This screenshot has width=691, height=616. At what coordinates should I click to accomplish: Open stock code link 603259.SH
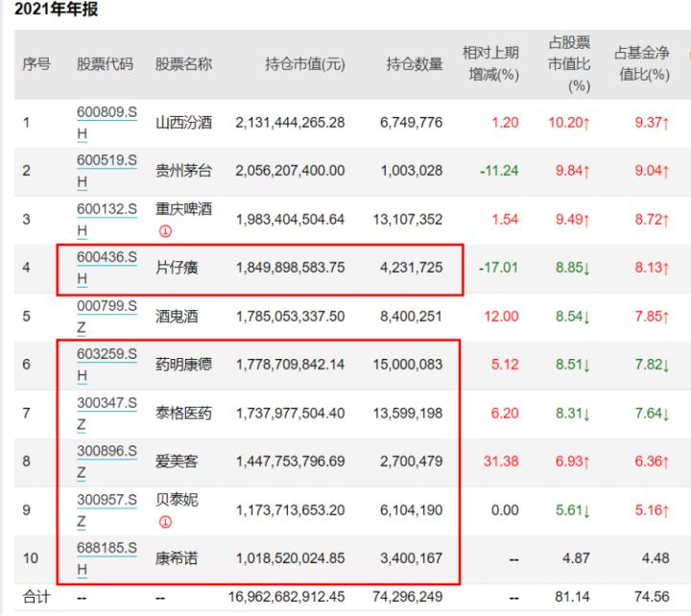107,365
